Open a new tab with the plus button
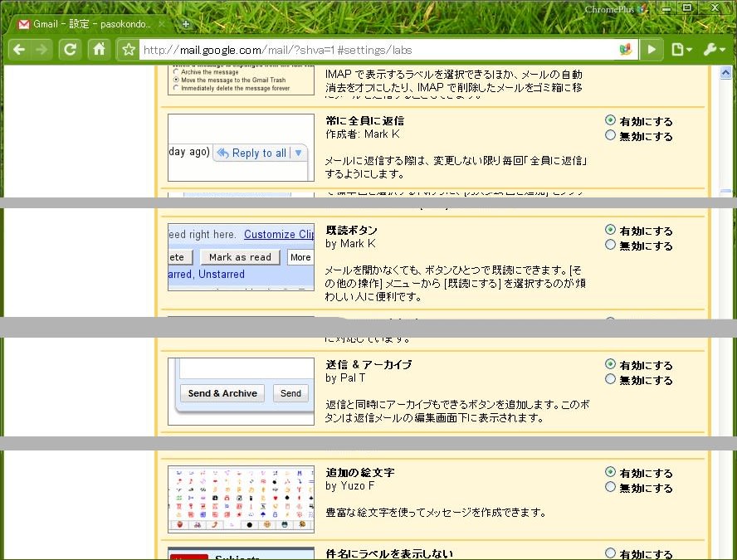737x560 pixels. coord(186,24)
